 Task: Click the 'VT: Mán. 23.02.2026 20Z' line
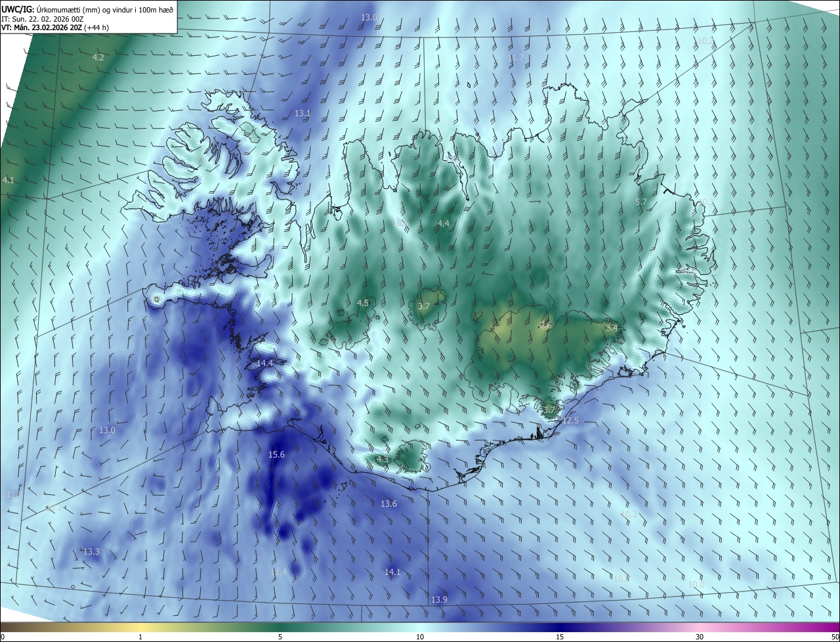click(42, 28)
